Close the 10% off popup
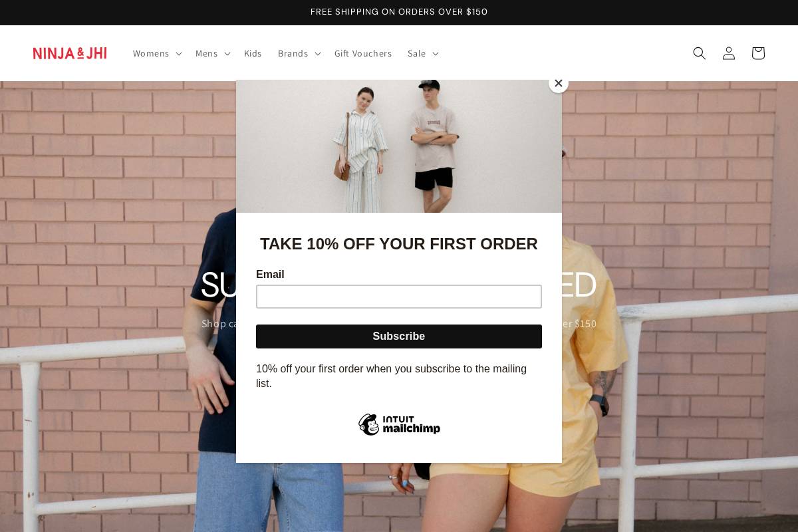798x532 pixels. [559, 83]
